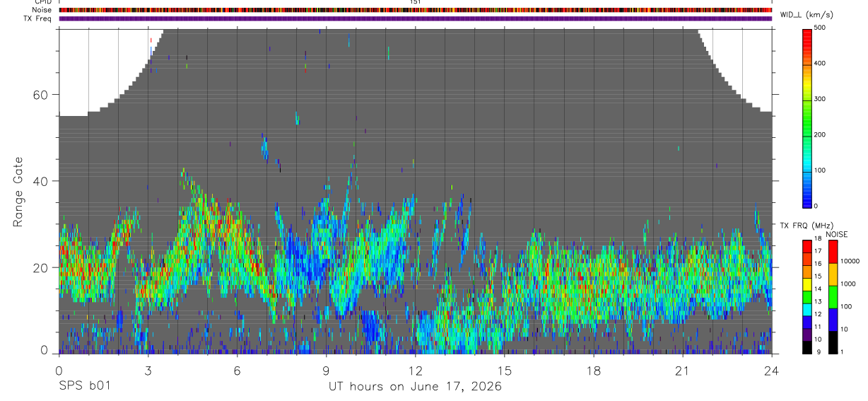
Task: Click the TX FRQ (MHz) color scale
Action: [807, 296]
